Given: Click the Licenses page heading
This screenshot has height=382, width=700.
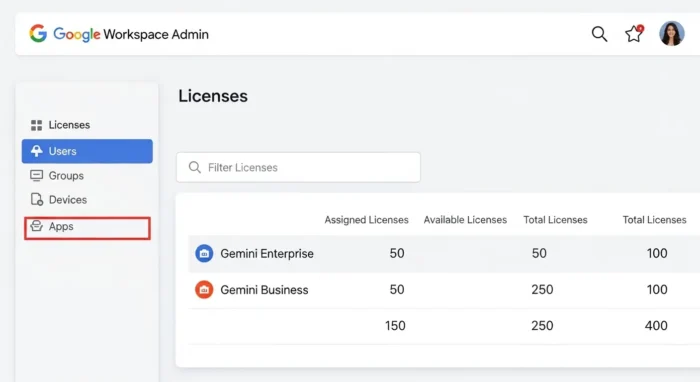Looking at the screenshot, I should point(213,96).
